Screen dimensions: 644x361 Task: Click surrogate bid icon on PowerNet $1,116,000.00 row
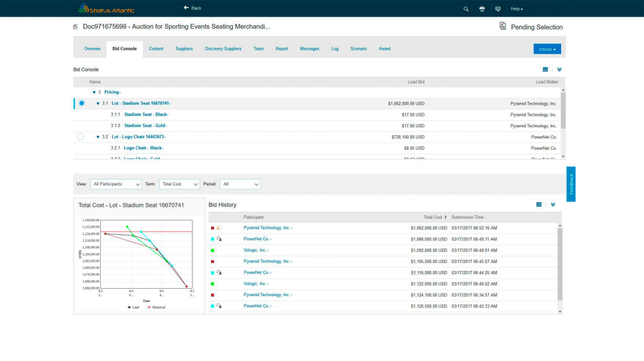(219, 272)
